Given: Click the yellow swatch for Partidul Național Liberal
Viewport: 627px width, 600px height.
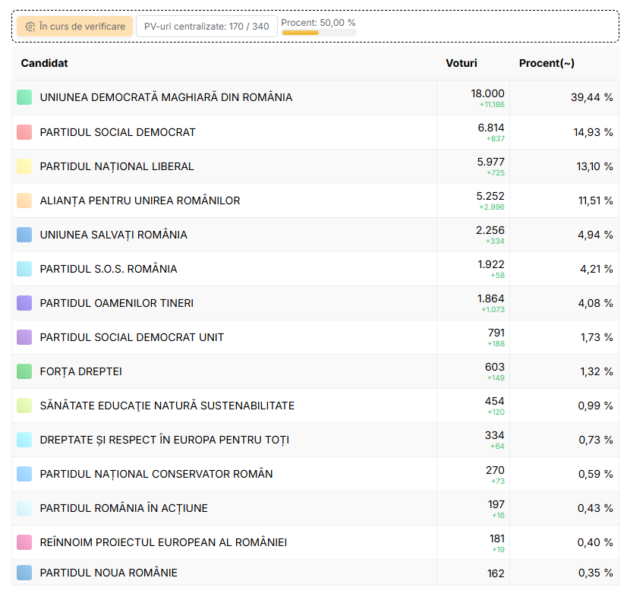Looking at the screenshot, I should (x=24, y=166).
